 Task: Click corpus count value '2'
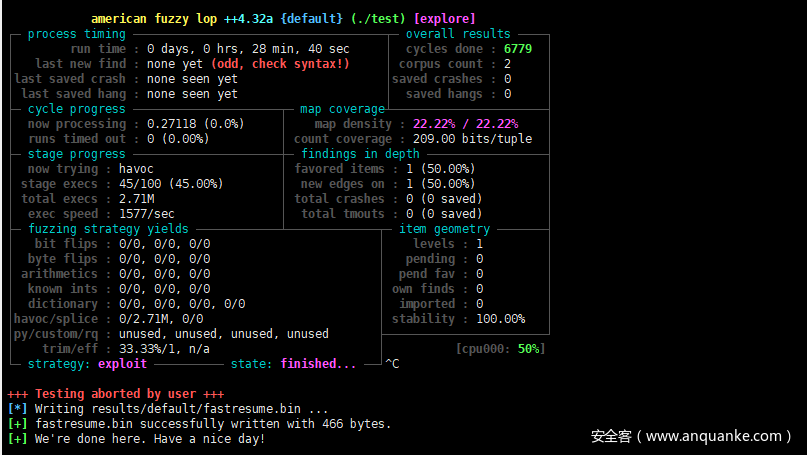[x=507, y=64]
